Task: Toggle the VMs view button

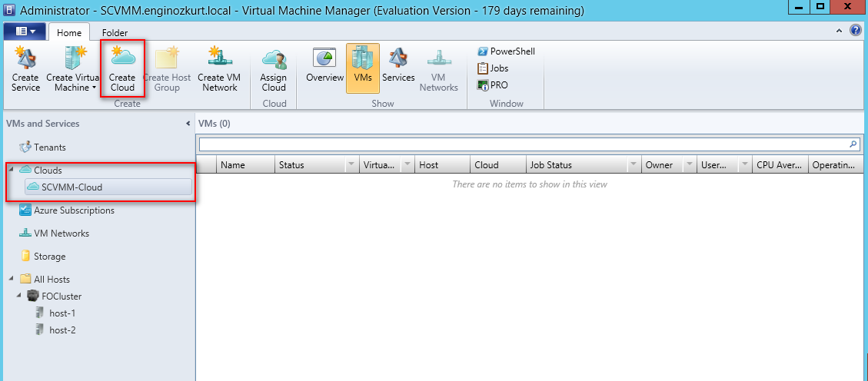Action: 362,66
